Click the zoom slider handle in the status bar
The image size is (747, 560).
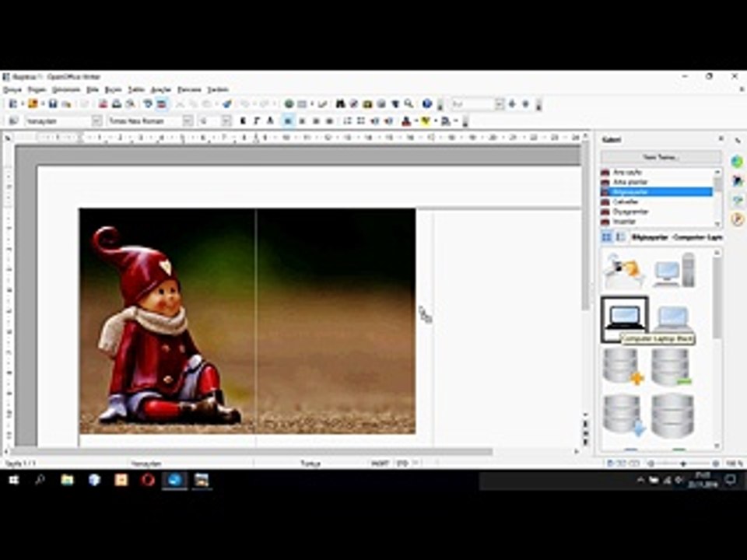pos(683,463)
